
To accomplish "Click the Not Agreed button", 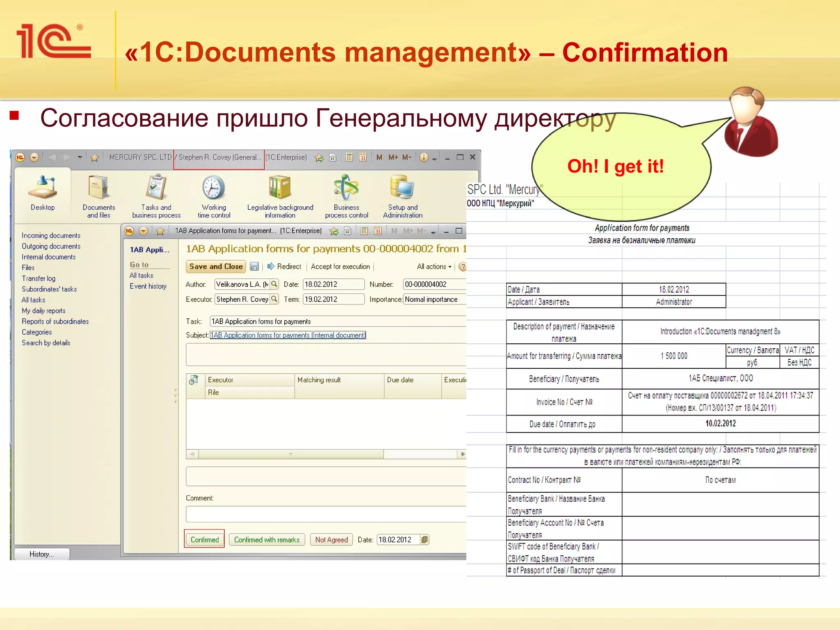I will (x=331, y=539).
